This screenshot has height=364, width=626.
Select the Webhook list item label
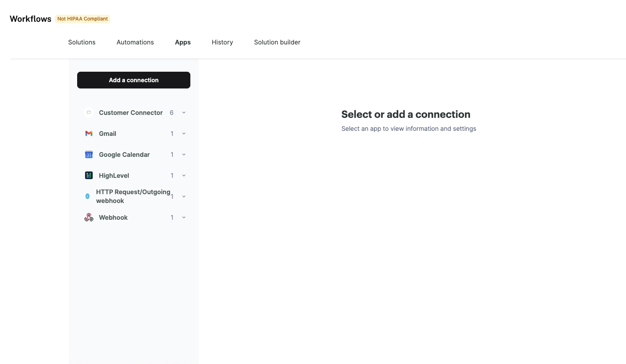pyautogui.click(x=113, y=218)
